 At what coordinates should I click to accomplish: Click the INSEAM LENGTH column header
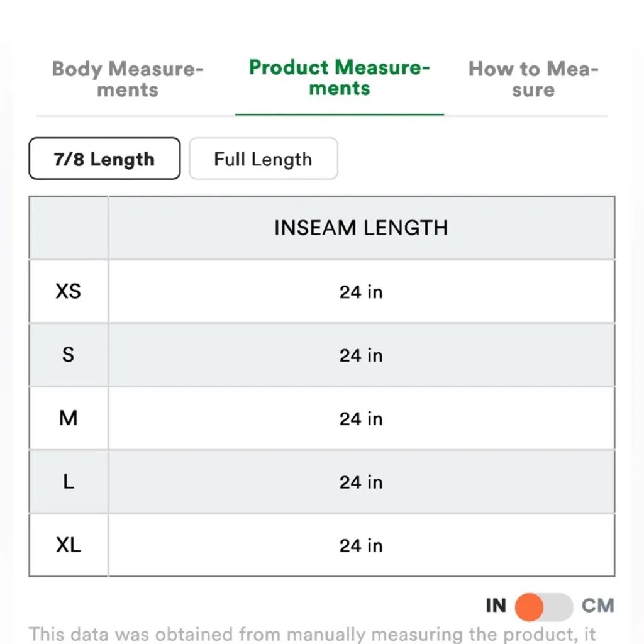click(361, 228)
